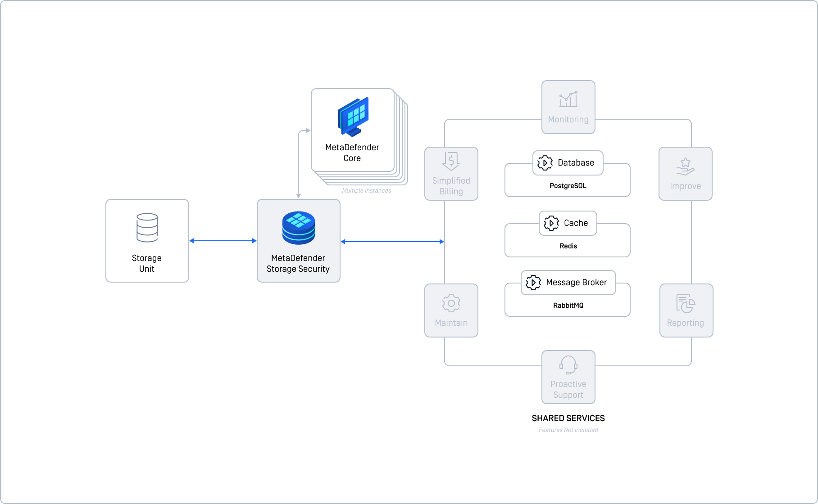This screenshot has width=818, height=504.
Task: Click the gear-play icon beside Cache
Action: [x=551, y=223]
